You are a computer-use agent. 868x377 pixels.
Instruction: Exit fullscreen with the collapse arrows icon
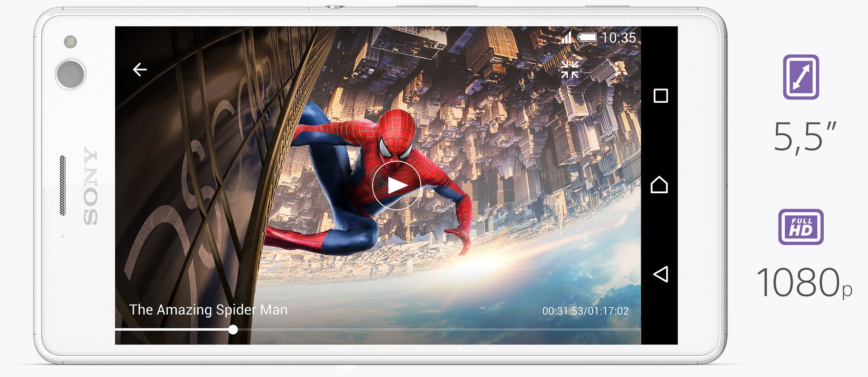pyautogui.click(x=570, y=69)
